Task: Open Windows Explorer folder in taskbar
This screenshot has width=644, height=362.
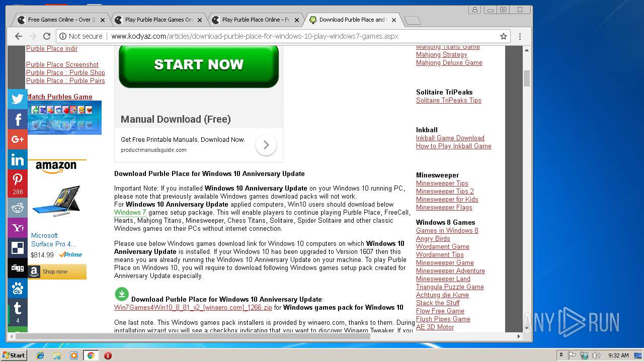Action: (57, 355)
